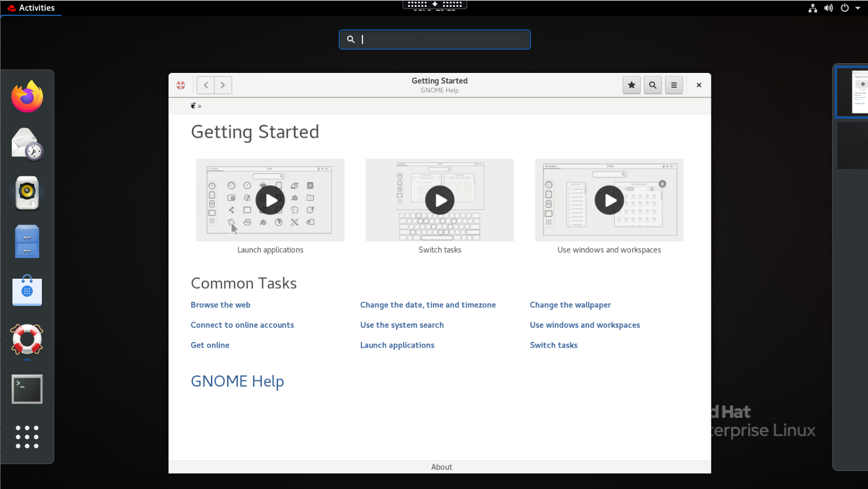This screenshot has height=489, width=868.
Task: Click the bookmark star icon in GNOME Help
Action: point(632,85)
